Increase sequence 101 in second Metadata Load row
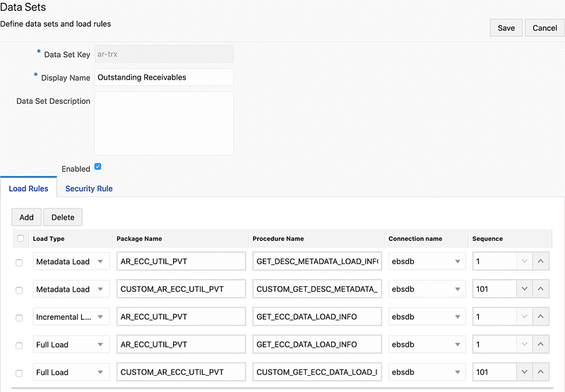 pos(540,289)
